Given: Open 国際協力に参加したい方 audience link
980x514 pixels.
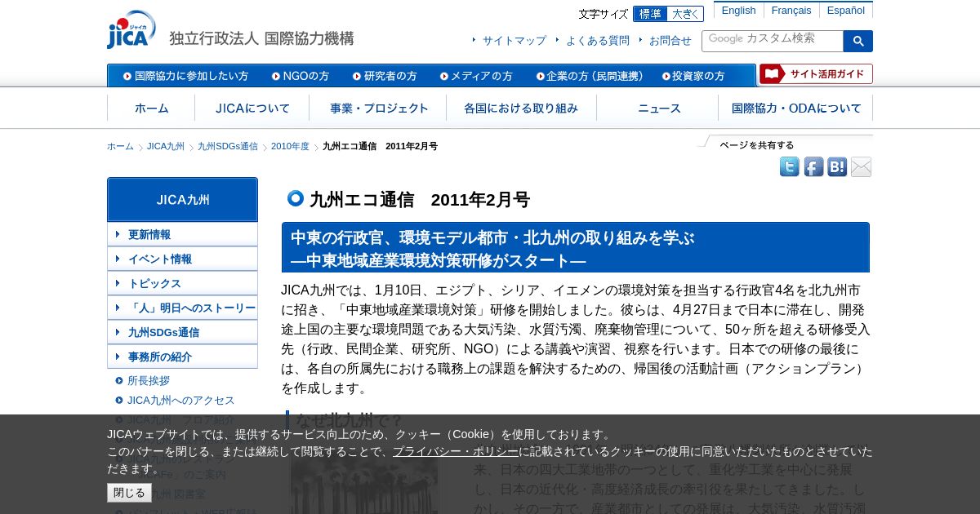Looking at the screenshot, I should pos(186,76).
